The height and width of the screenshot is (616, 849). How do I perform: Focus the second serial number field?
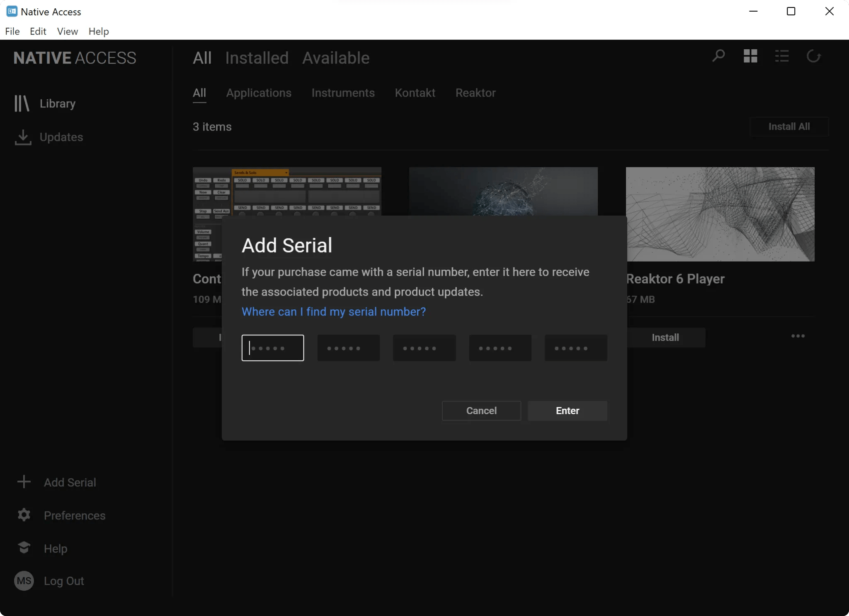348,348
